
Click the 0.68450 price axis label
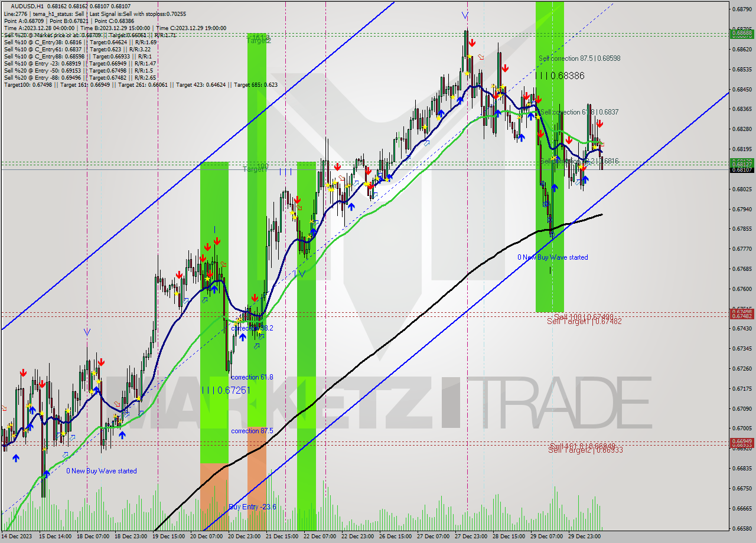pos(742,90)
